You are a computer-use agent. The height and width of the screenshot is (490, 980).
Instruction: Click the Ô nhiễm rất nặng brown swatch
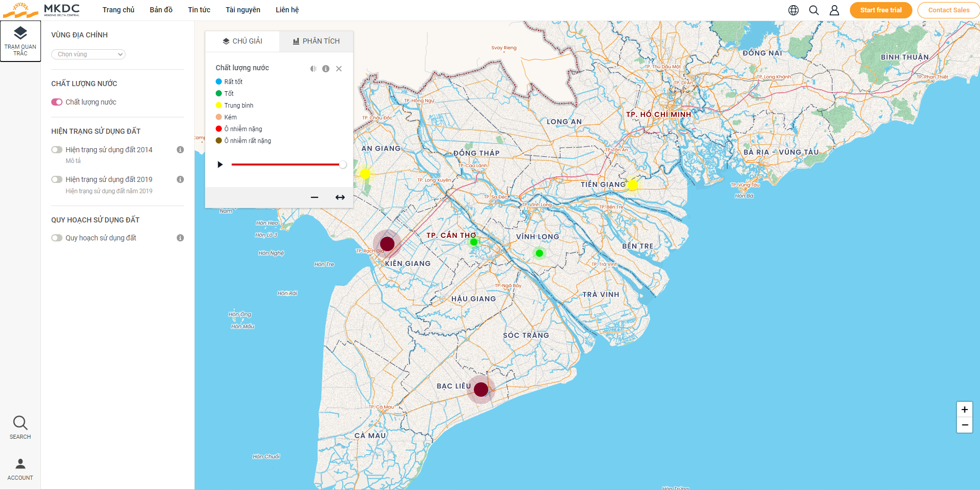click(x=219, y=140)
